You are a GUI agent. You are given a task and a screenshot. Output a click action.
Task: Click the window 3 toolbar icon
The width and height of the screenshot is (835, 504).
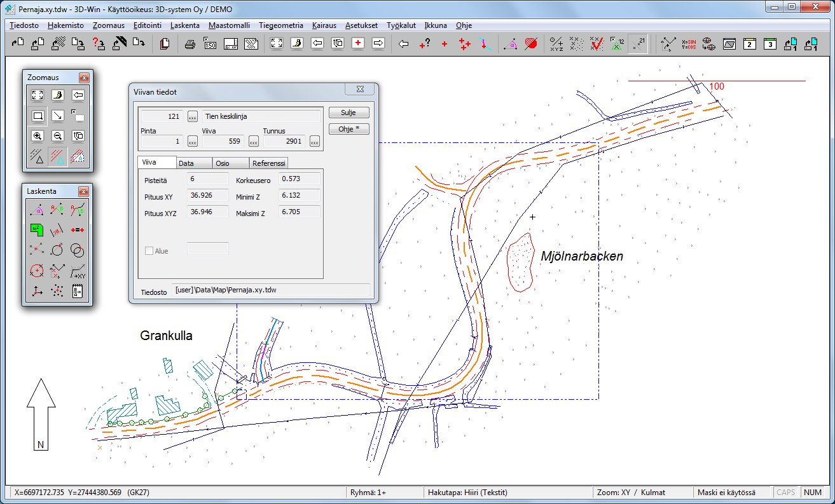tap(770, 44)
